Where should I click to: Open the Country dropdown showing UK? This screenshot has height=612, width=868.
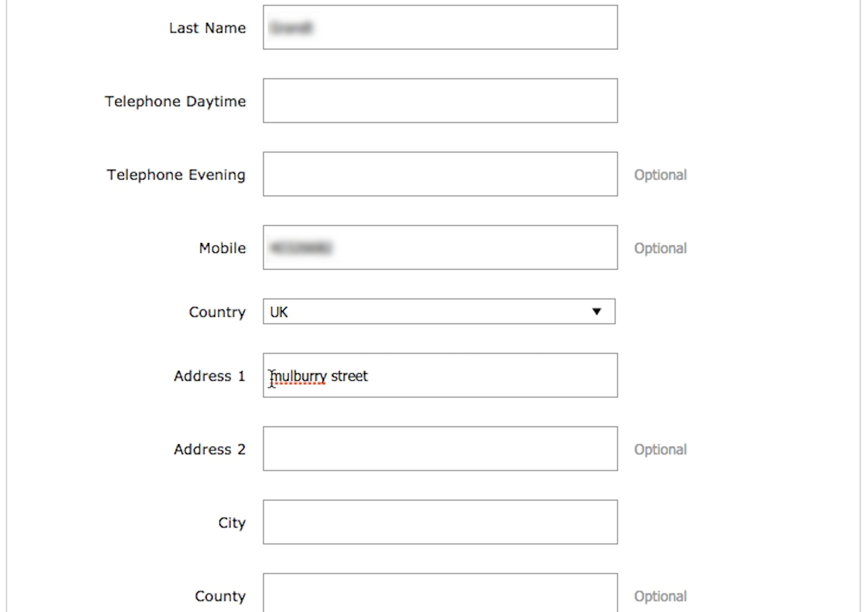(x=439, y=312)
